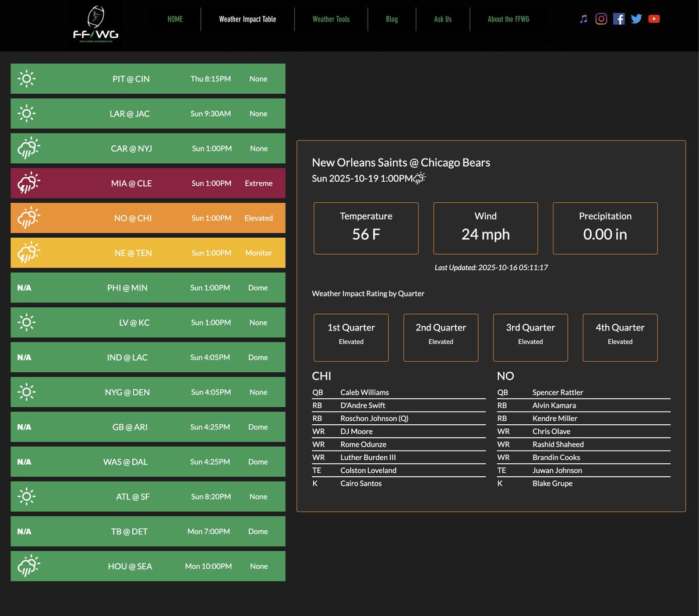Click DJ Moore in CHI roster
This screenshot has width=699, height=616.
[x=356, y=431]
